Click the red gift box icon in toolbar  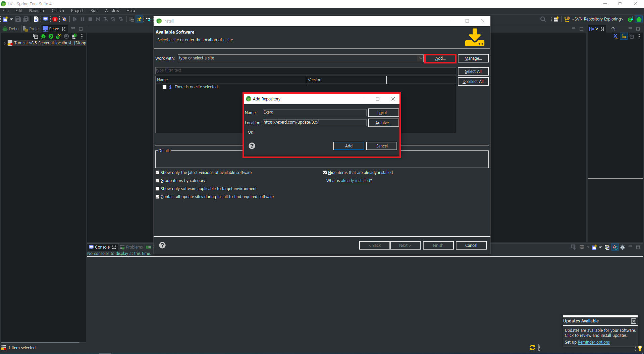pyautogui.click(x=55, y=19)
